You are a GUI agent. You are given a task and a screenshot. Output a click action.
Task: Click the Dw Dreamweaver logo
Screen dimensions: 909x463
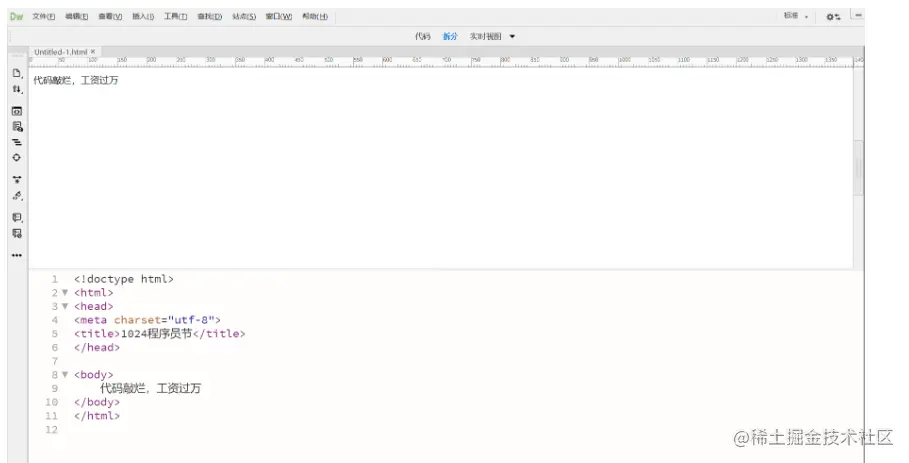tap(17, 16)
